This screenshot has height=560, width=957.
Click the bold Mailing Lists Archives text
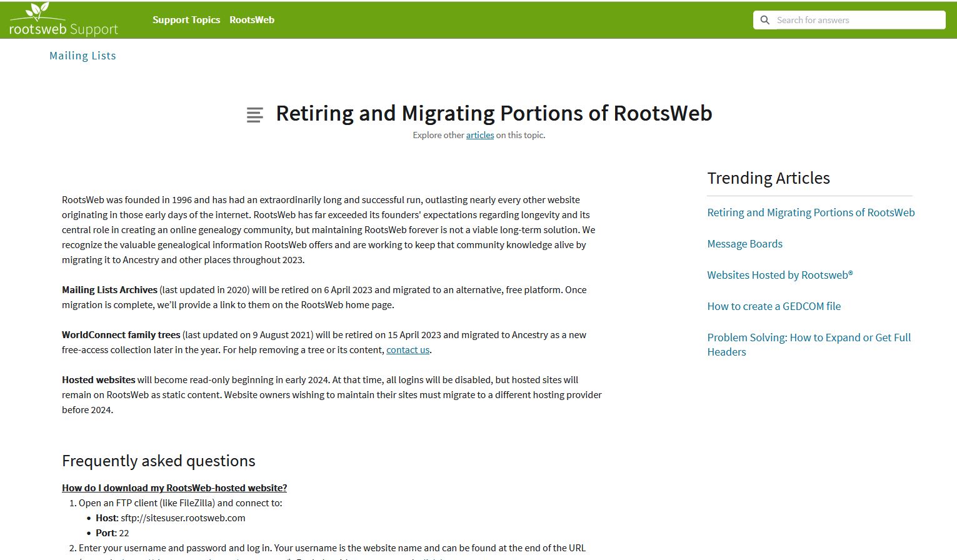pyautogui.click(x=109, y=290)
